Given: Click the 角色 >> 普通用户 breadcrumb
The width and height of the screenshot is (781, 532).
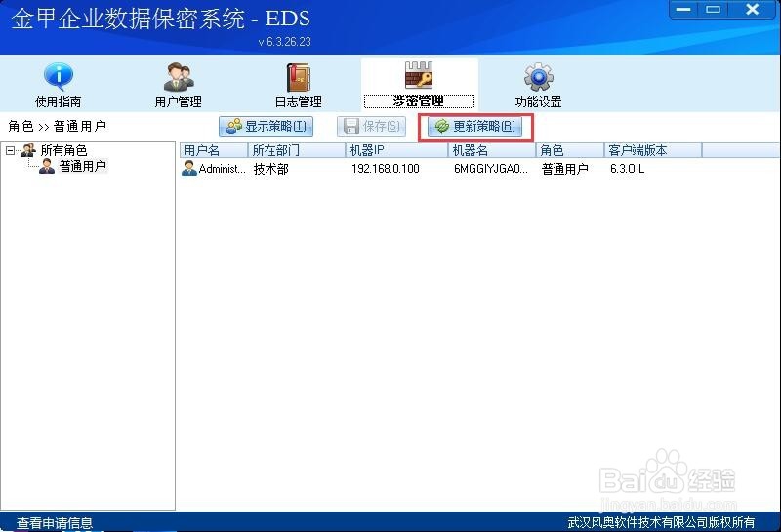Looking at the screenshot, I should (x=58, y=126).
